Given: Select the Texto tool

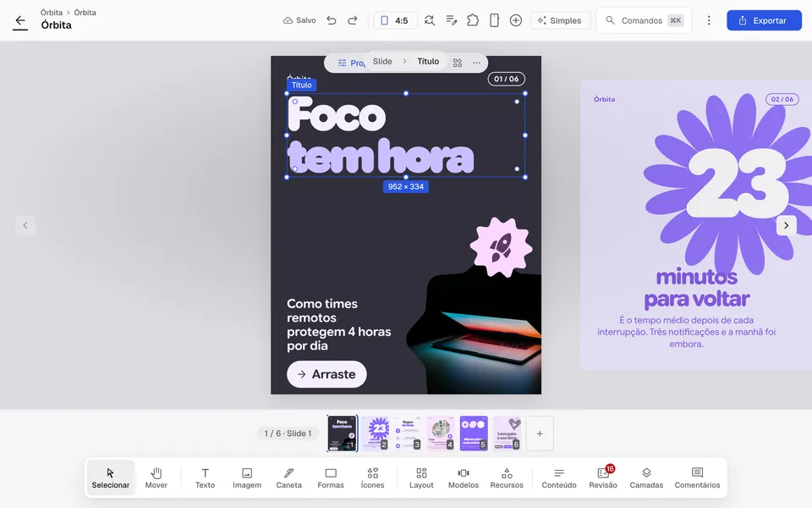Looking at the screenshot, I should pos(205,478).
